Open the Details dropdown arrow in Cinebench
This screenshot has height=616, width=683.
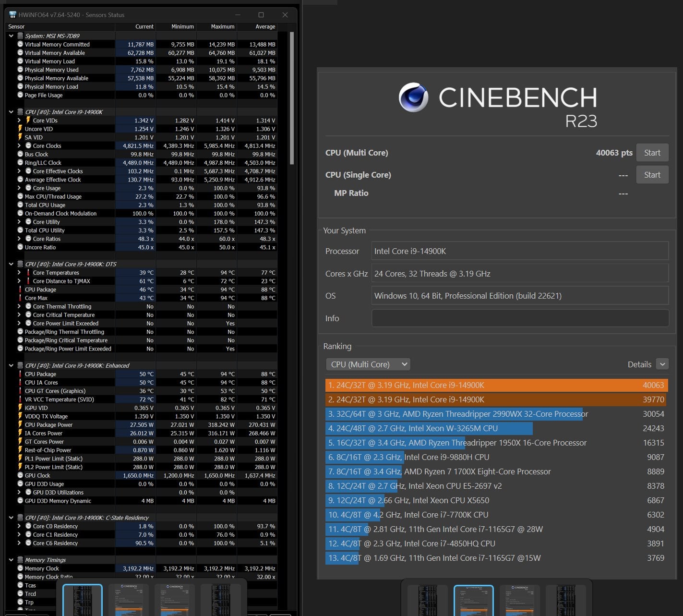662,364
